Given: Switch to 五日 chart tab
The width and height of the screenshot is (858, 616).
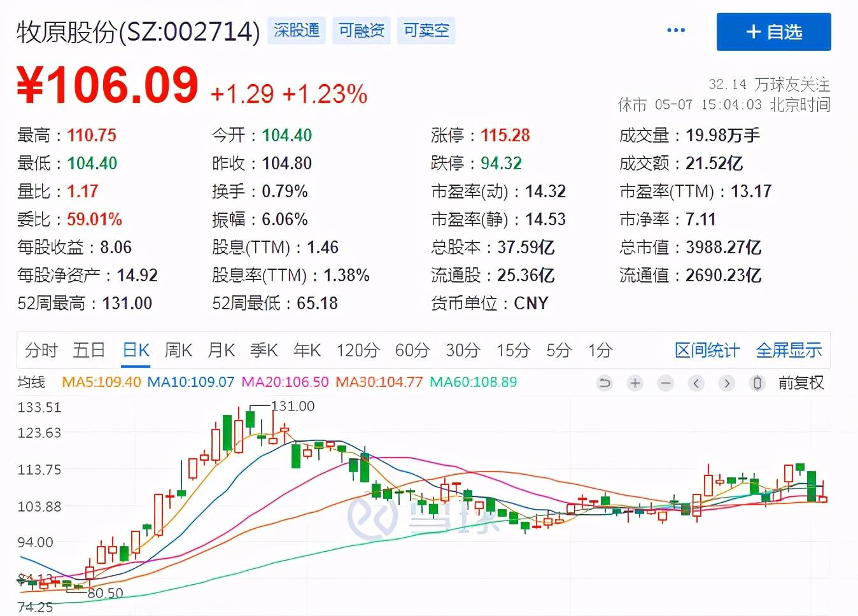Looking at the screenshot, I should (88, 350).
